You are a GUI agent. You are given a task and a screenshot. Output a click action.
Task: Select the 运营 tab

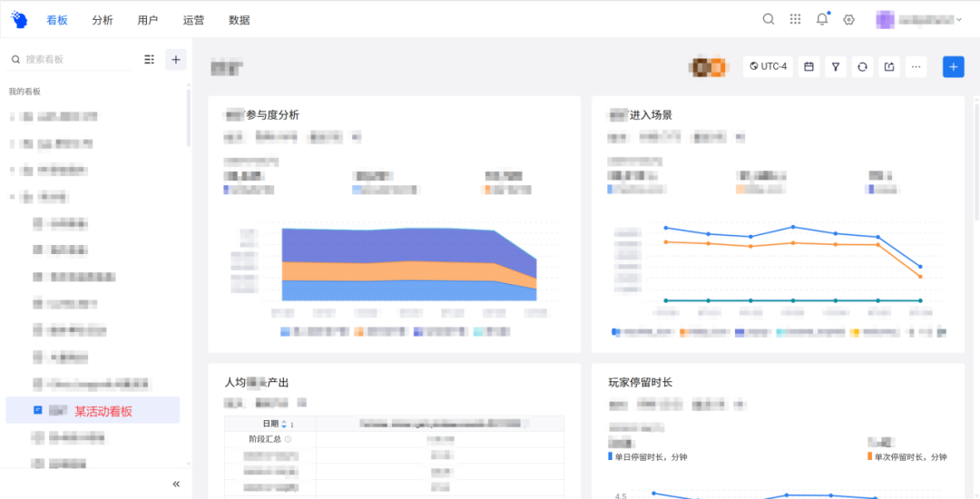(x=194, y=20)
